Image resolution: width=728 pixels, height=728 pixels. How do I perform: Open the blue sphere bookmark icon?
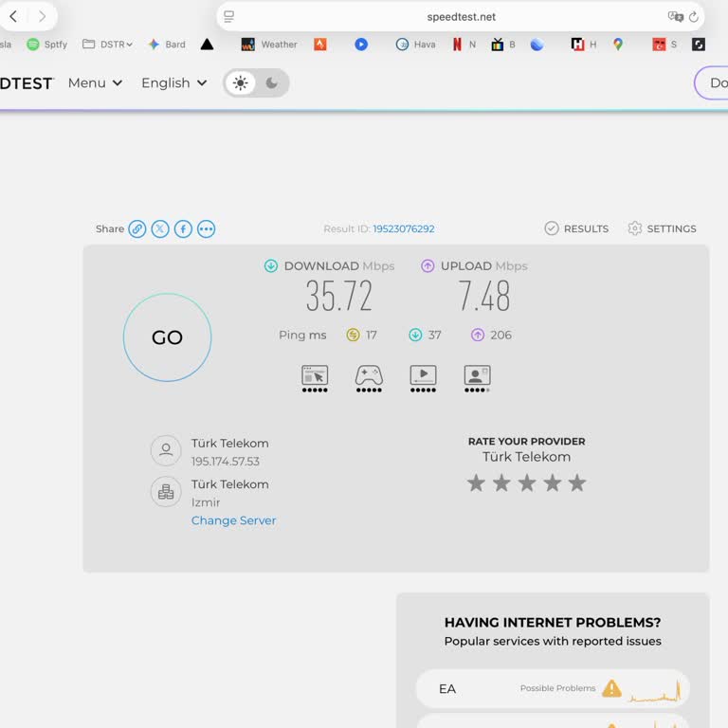click(x=537, y=45)
